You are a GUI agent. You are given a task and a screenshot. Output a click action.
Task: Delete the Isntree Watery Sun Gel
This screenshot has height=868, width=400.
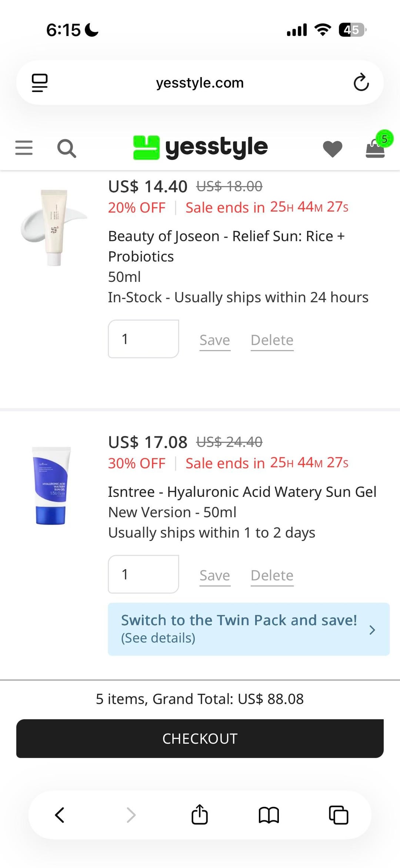[x=272, y=575]
